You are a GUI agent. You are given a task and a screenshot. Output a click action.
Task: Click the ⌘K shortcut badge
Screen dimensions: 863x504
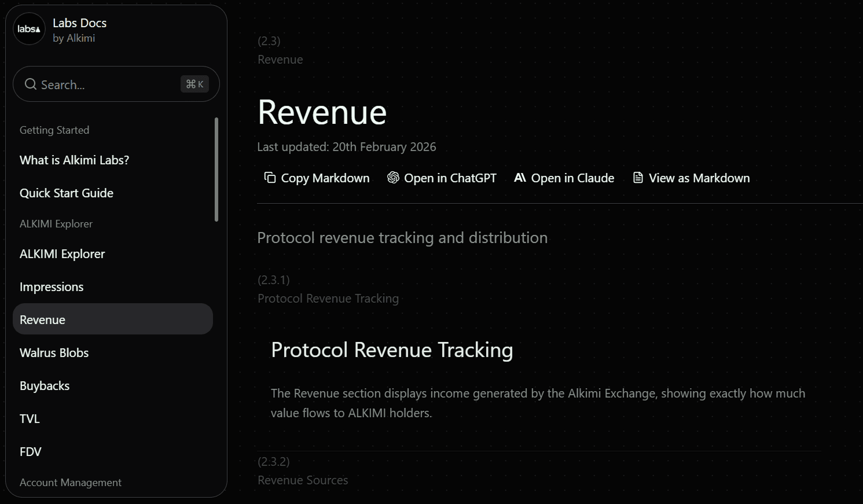click(194, 84)
